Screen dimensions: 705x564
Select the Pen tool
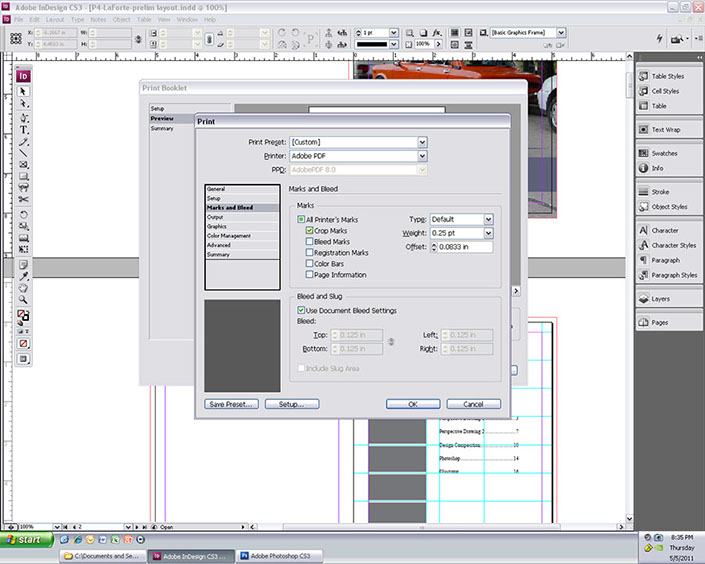click(23, 118)
